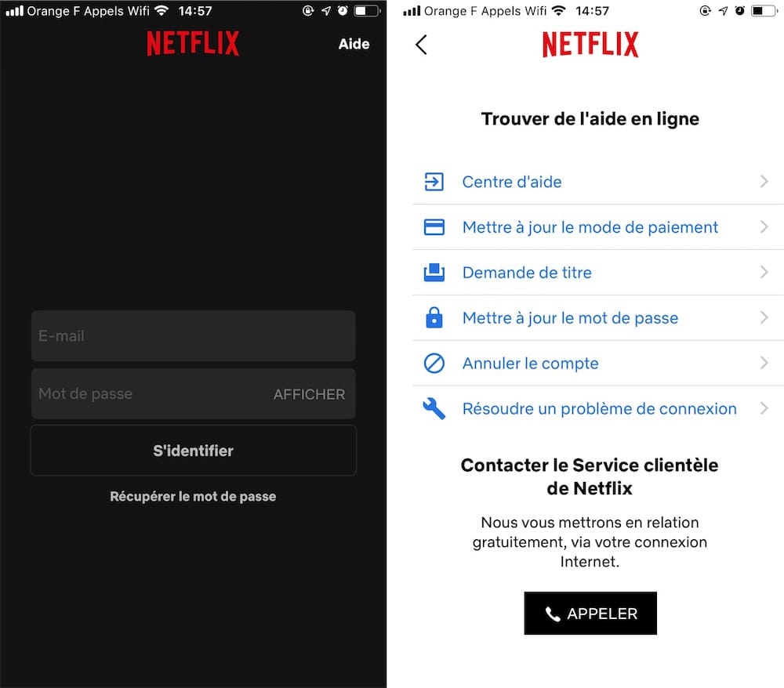Expand Mettre à jour le mode de paiement chevron

click(x=764, y=227)
